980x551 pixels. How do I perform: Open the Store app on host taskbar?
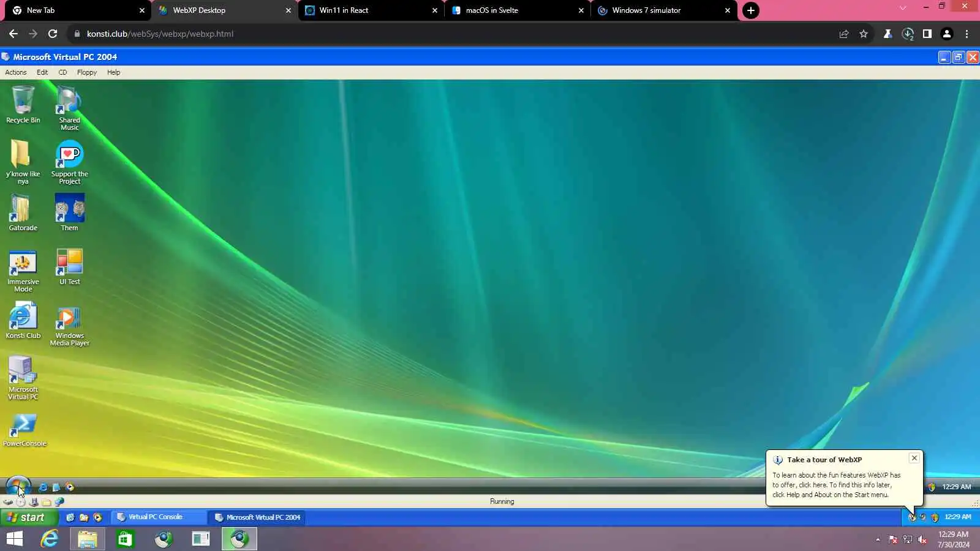(125, 539)
